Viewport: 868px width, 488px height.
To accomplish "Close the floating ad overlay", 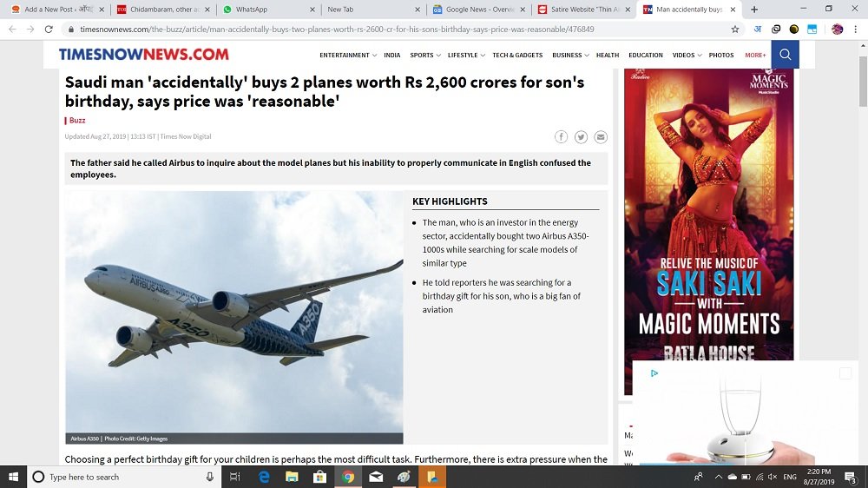I will [845, 373].
